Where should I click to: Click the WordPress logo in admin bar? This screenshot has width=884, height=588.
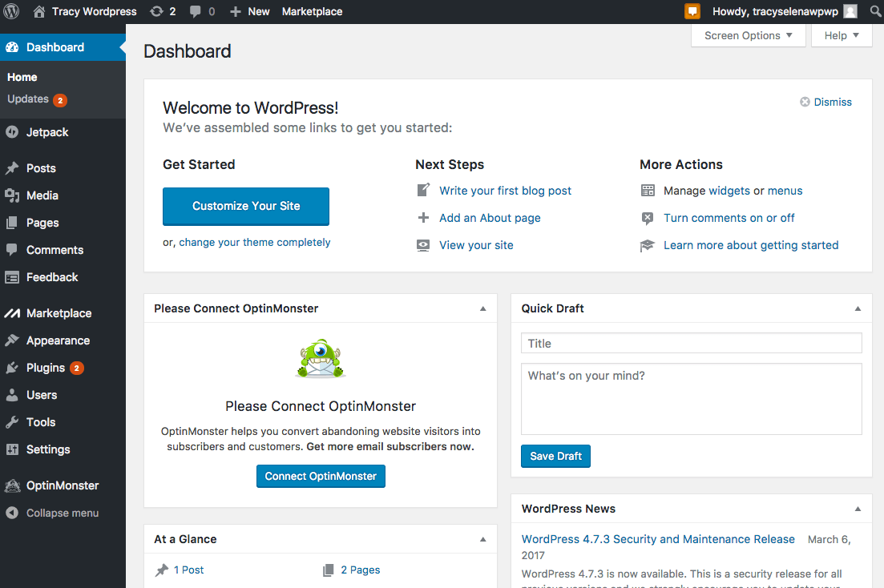[x=11, y=11]
